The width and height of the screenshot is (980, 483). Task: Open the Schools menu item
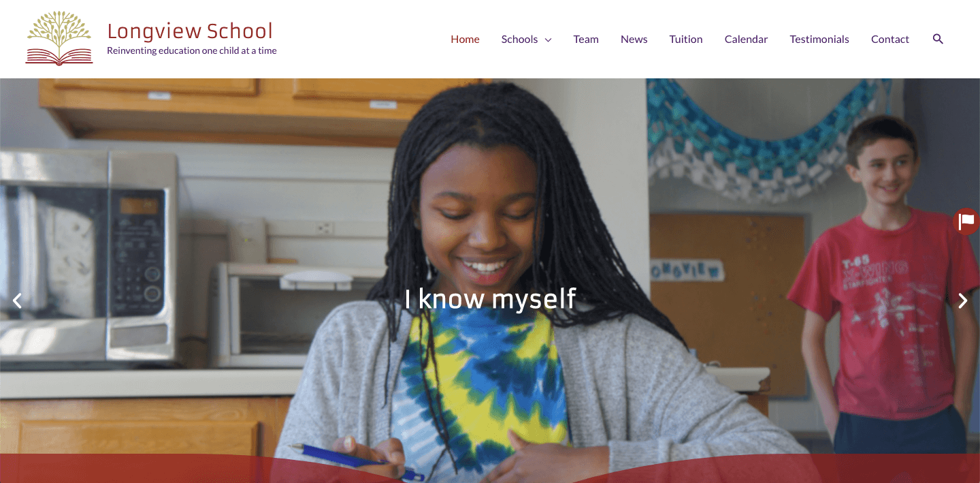click(520, 40)
